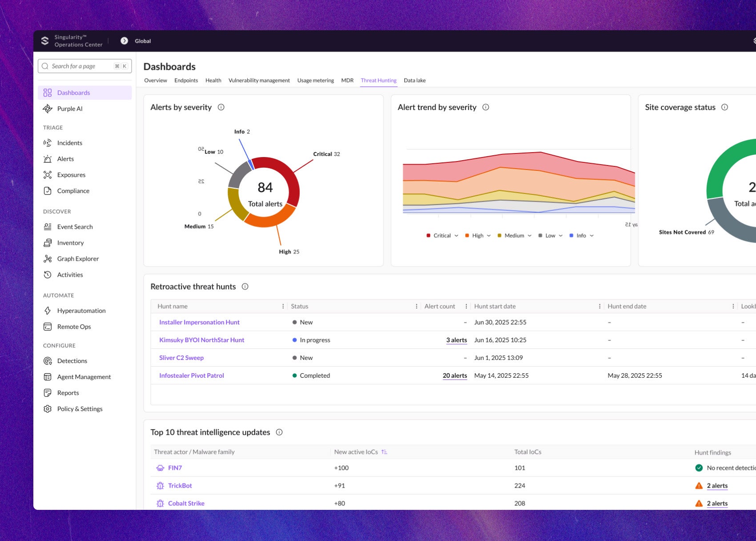Viewport: 756px width, 541px height.
Task: Expand the Global scope arrow button
Action: (125, 41)
